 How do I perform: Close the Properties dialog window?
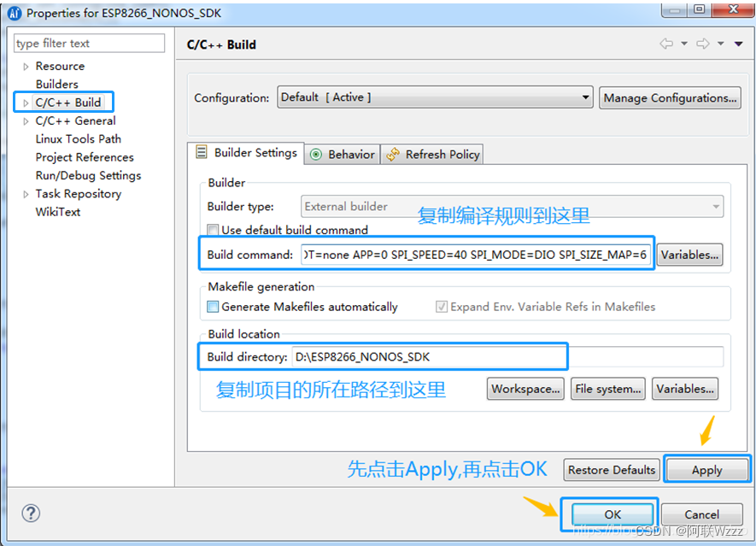click(x=733, y=9)
